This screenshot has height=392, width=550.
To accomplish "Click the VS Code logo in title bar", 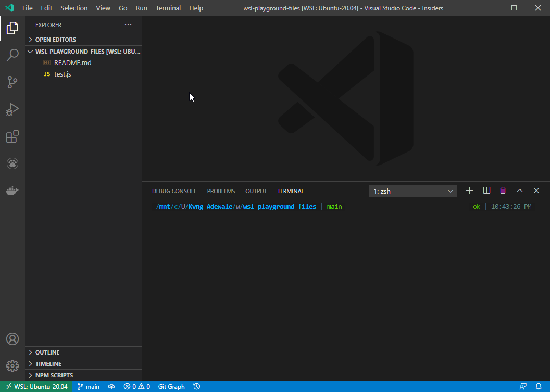I will 9,8.
